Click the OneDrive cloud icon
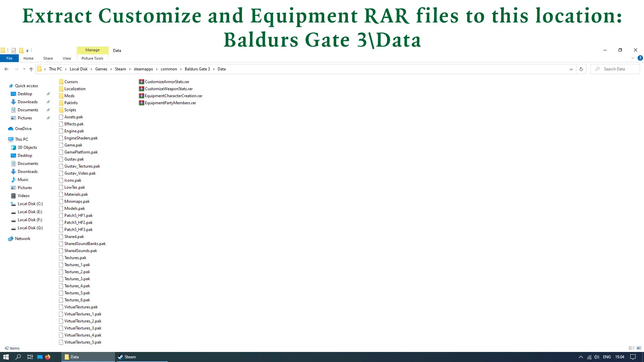The height and width of the screenshot is (362, 644). [11, 129]
